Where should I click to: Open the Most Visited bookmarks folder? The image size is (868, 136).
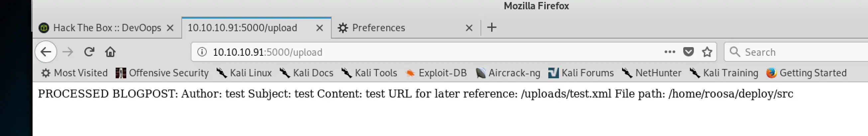tap(74, 73)
